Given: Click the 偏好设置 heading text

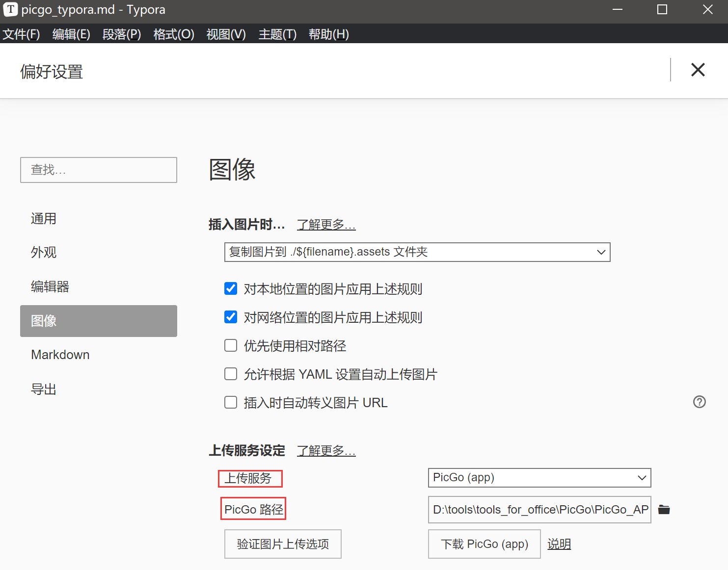Looking at the screenshot, I should click(52, 72).
